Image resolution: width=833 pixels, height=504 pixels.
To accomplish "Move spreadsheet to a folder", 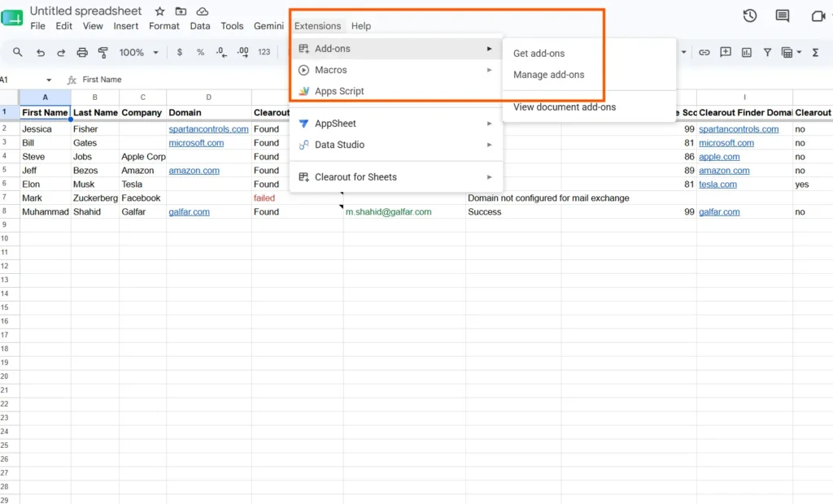I will [x=181, y=11].
